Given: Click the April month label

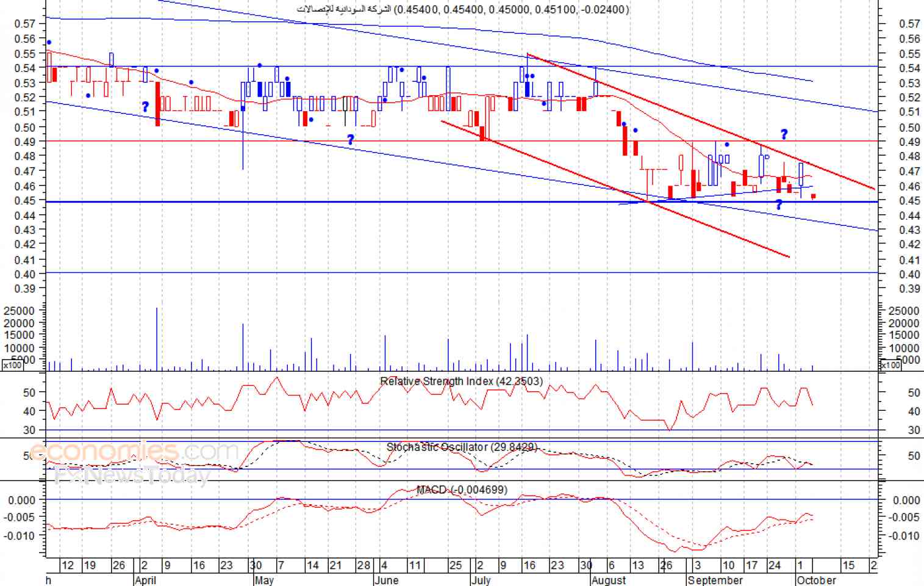Looking at the screenshot, I should click(x=145, y=580).
